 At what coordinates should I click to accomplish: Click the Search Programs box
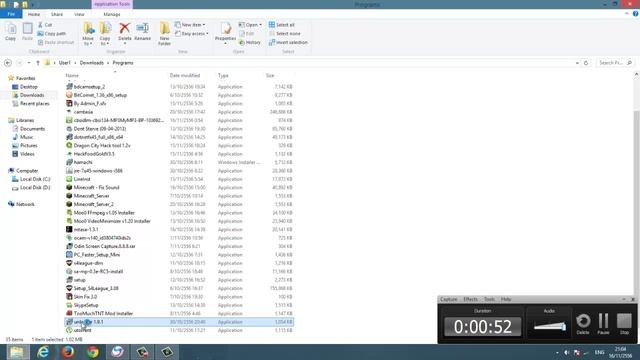click(x=615, y=63)
